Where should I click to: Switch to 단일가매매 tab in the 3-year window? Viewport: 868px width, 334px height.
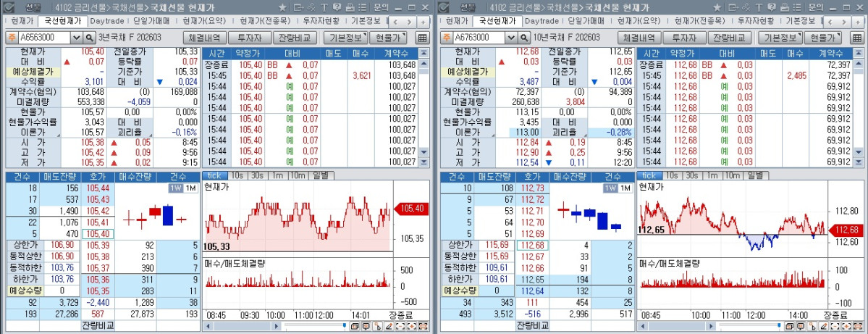pos(151,21)
